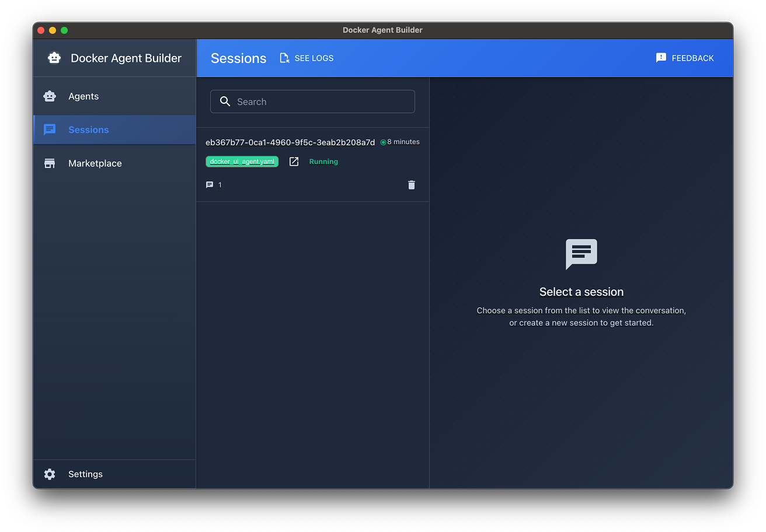This screenshot has width=766, height=532.
Task: Click the SEE LOGS document icon
Action: (284, 58)
